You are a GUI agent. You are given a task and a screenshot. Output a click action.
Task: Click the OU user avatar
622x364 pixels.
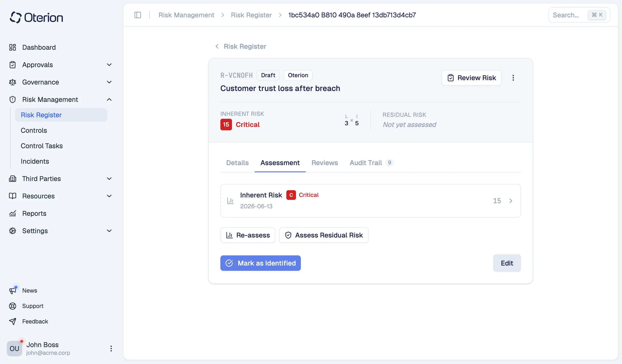(x=14, y=349)
